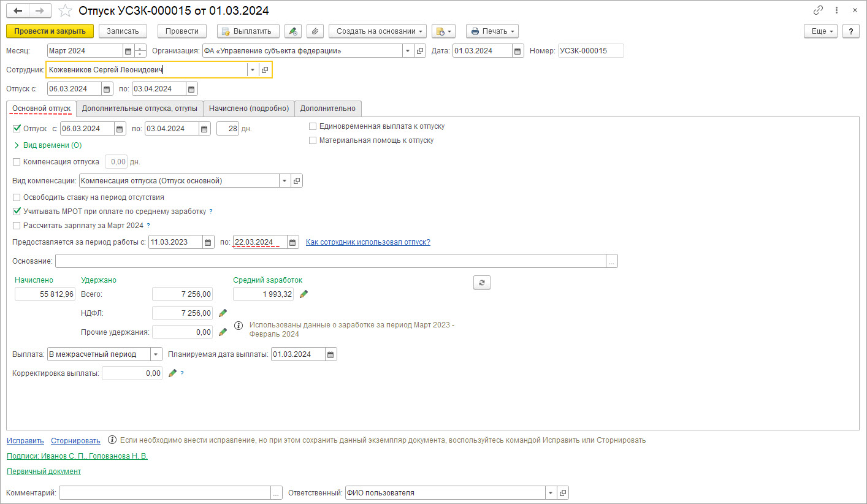This screenshot has width=867, height=504.
Task: Open calendar for tab vacation start 06.03.2024
Action: (x=120, y=129)
